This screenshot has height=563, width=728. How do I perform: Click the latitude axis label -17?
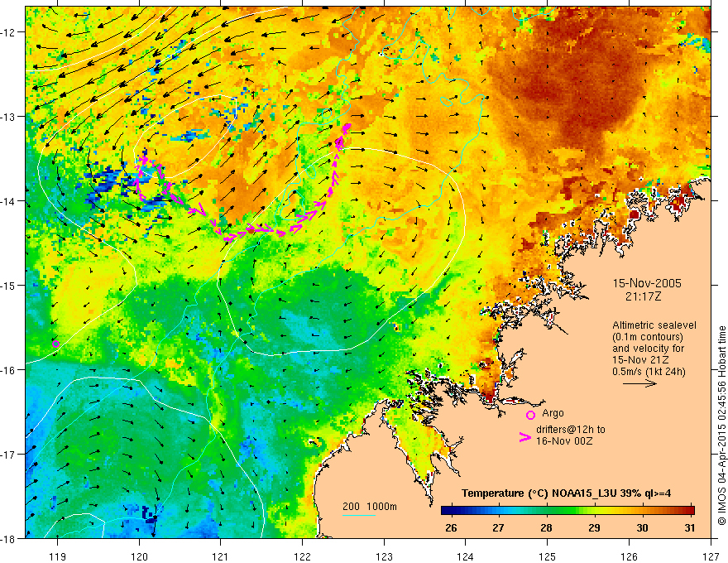coord(8,454)
